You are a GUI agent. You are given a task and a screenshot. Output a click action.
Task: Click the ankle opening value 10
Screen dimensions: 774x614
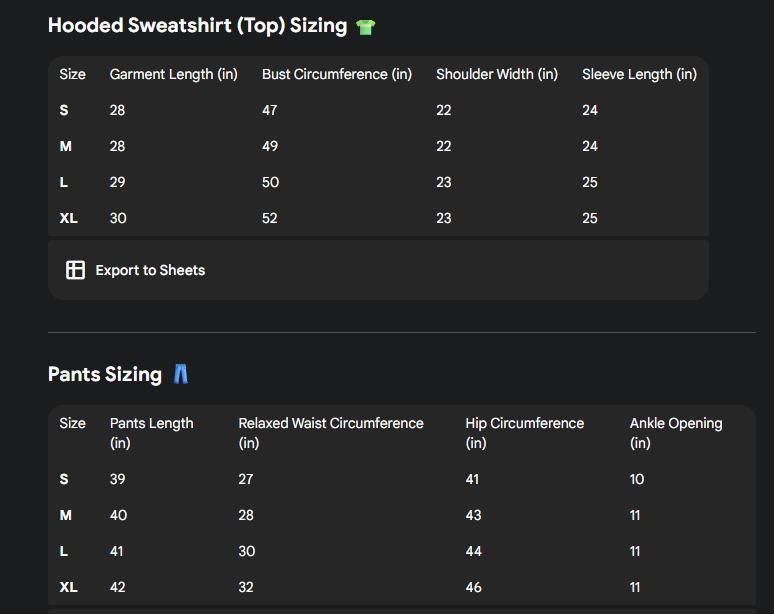637,479
